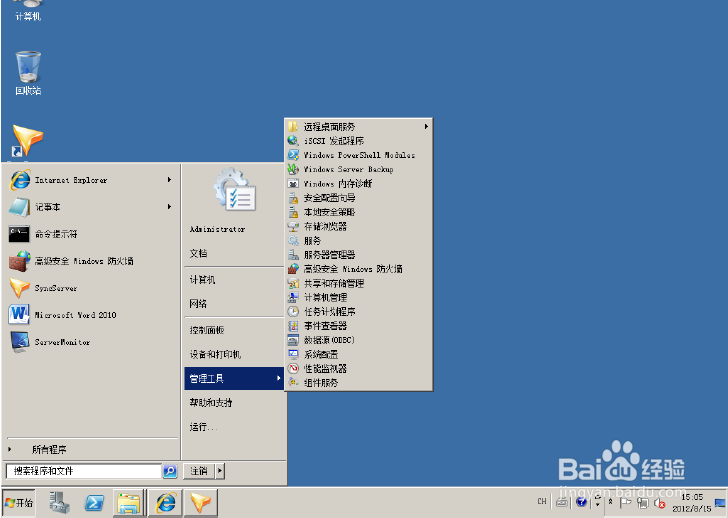This screenshot has width=728, height=518.
Task: Click the search magnifier button
Action: click(170, 471)
